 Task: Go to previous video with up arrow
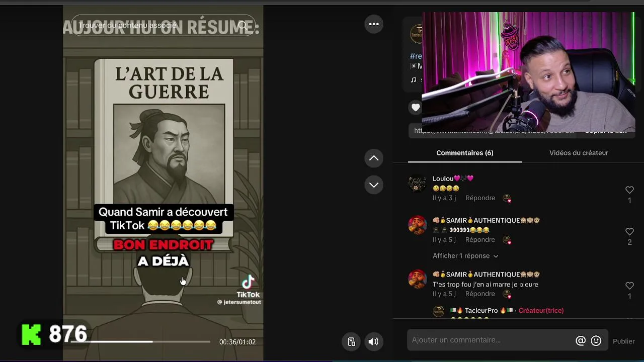tap(374, 158)
